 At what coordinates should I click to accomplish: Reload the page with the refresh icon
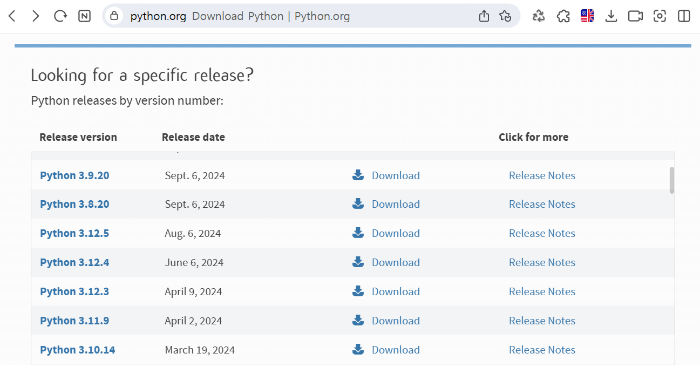pos(60,17)
